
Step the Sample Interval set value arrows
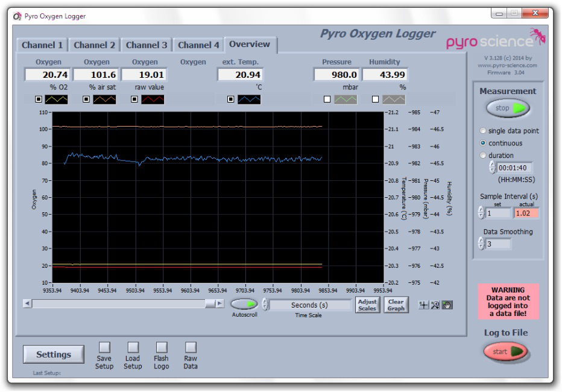tap(481, 213)
